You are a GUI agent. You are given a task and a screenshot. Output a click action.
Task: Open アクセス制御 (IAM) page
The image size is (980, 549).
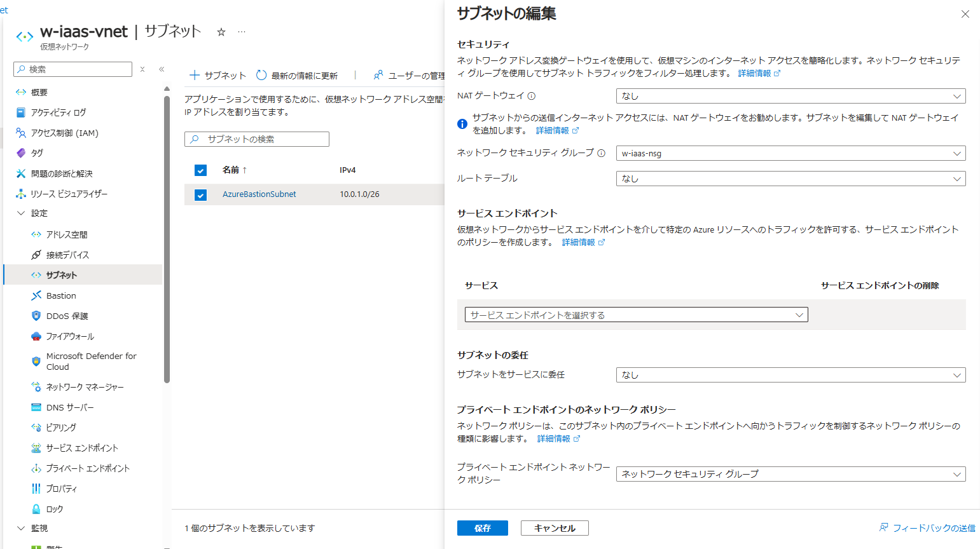[x=64, y=133]
